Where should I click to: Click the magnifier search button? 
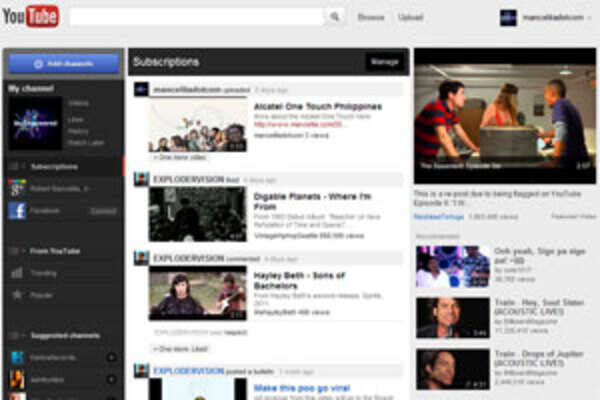(x=335, y=17)
